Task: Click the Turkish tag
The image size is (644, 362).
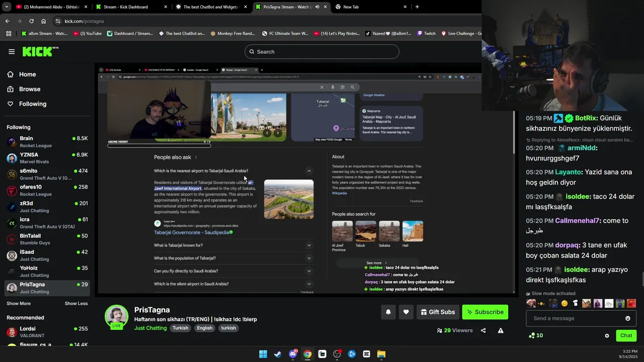Action: pos(180,328)
